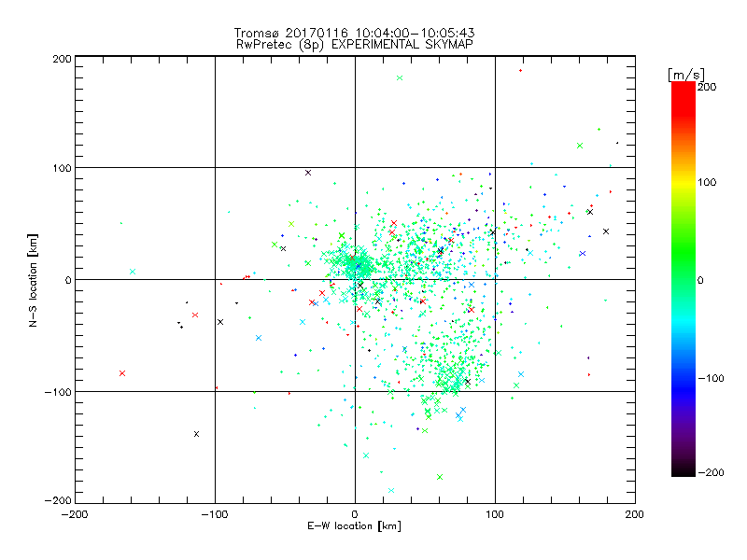
Task: Click the black X marker at the upper left just below 100 km N-S
Action: pyautogui.click(x=308, y=173)
